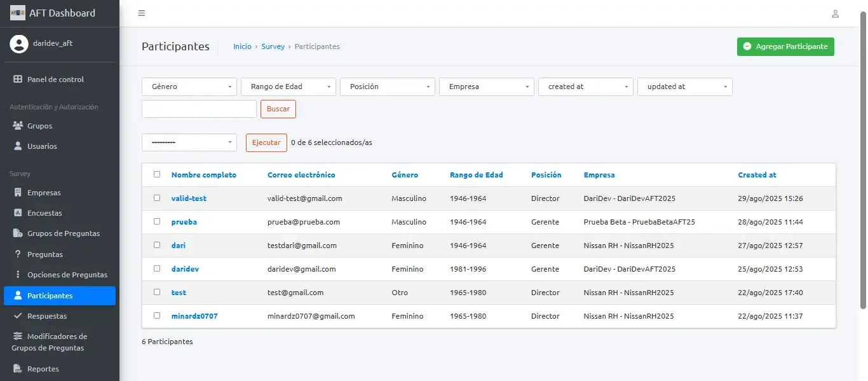This screenshot has width=868, height=381.
Task: Expand the Rango de Edad filter
Action: 288,87
